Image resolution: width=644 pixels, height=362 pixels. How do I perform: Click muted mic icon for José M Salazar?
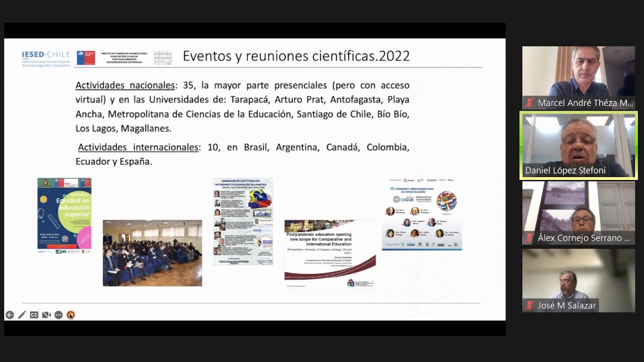coord(529,306)
